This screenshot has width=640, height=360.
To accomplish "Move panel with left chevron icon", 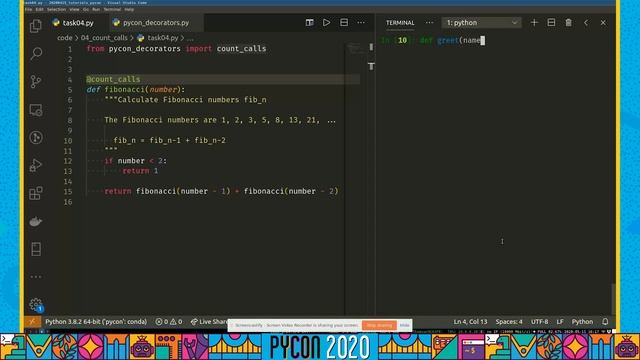I will (586, 22).
